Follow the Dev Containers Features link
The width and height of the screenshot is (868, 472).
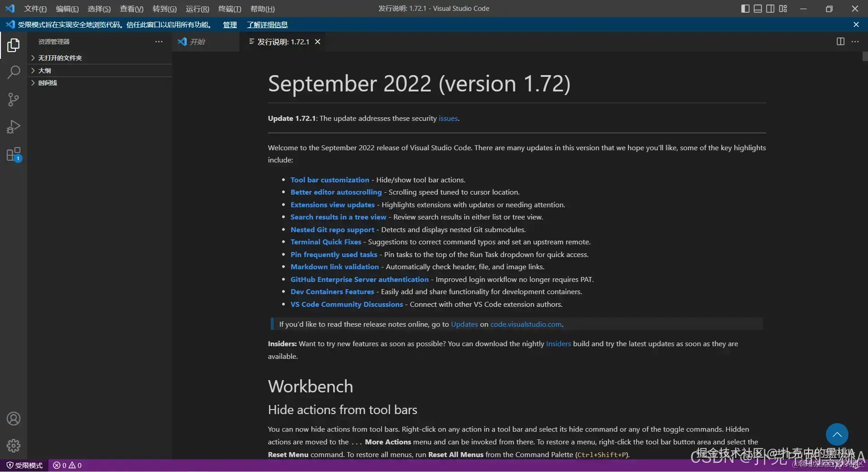pyautogui.click(x=332, y=291)
